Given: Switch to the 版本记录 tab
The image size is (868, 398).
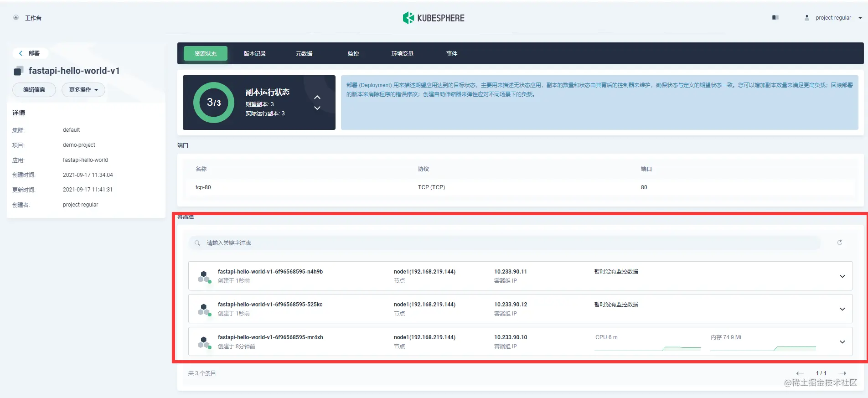Looking at the screenshot, I should coord(255,54).
